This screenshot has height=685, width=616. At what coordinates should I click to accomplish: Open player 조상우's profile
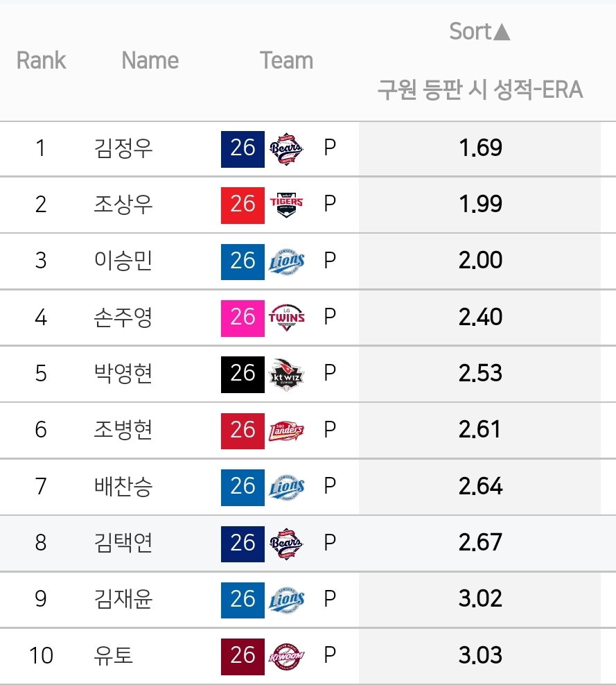(x=123, y=205)
